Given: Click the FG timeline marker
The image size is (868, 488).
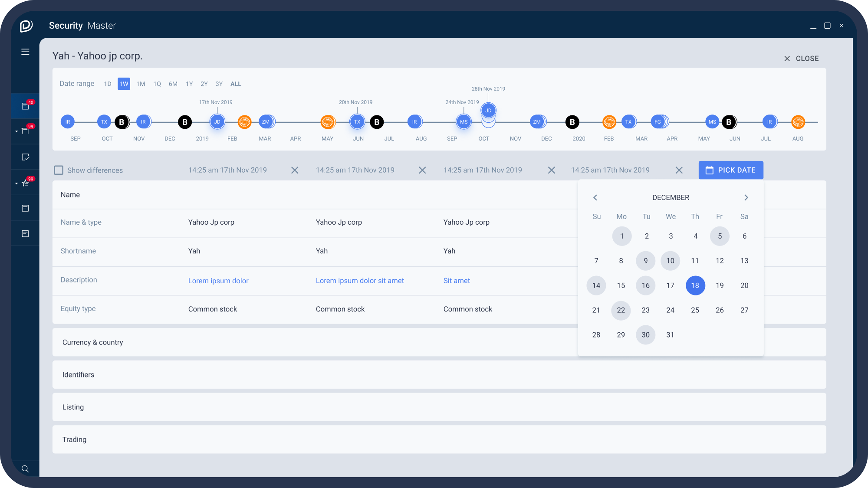Looking at the screenshot, I should coord(658,122).
